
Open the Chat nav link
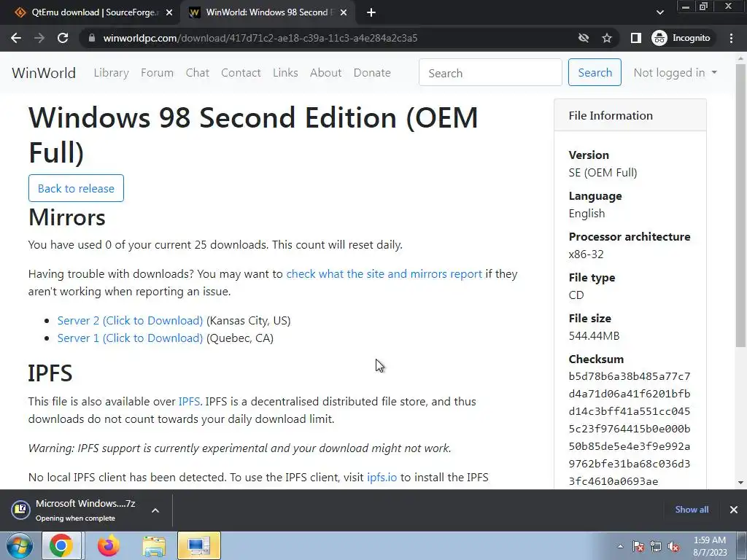(197, 73)
